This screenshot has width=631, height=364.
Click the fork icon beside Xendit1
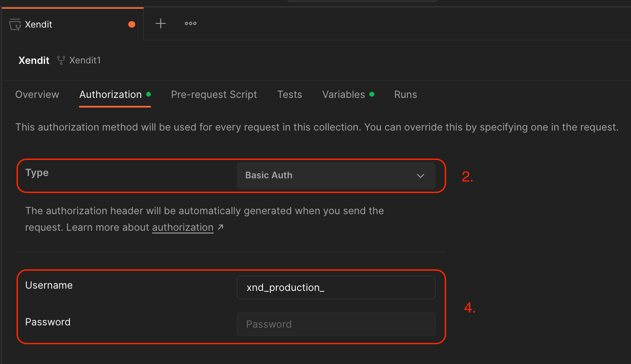point(61,60)
